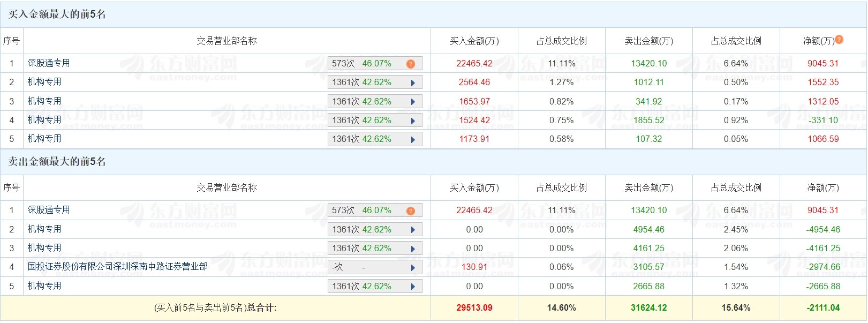Select sell amount 4954.46
The image size is (868, 323).
point(649,230)
